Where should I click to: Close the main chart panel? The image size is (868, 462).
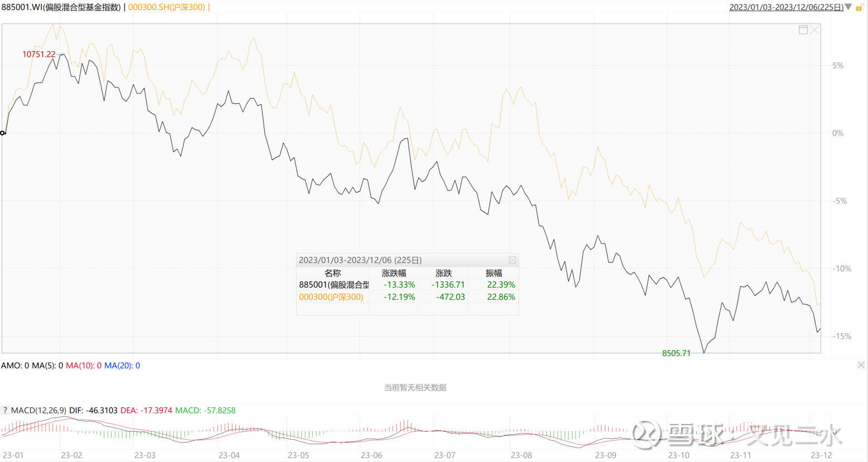coord(814,30)
